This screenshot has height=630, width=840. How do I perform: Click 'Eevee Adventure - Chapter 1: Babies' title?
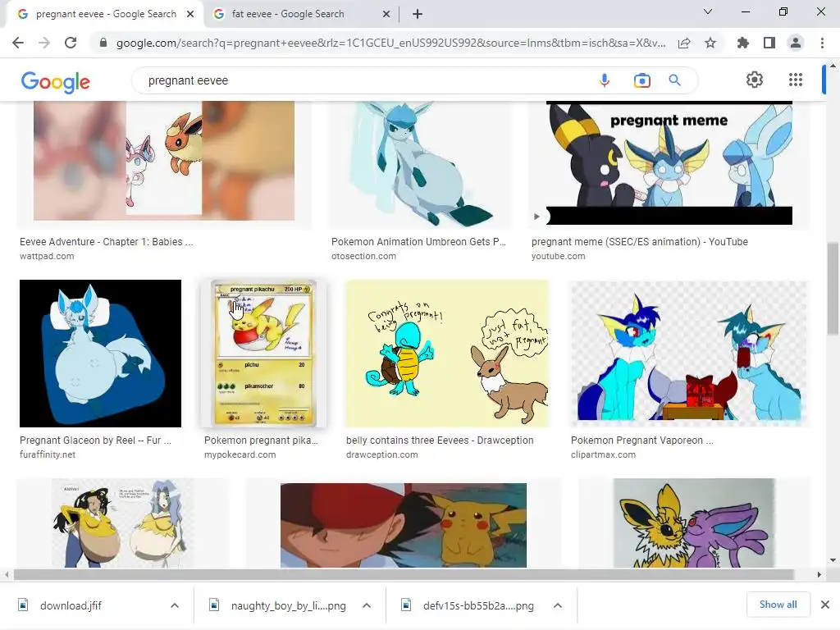tap(107, 242)
